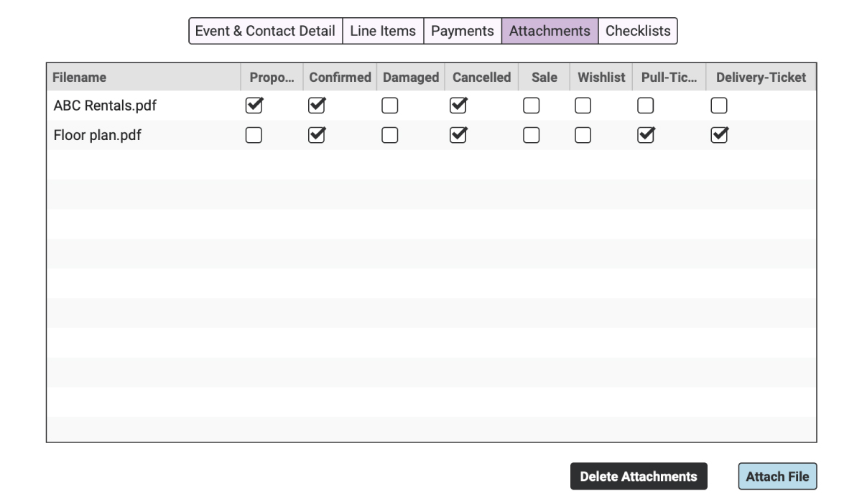The width and height of the screenshot is (862, 504).
Task: Select the Attachments tab
Action: [550, 31]
